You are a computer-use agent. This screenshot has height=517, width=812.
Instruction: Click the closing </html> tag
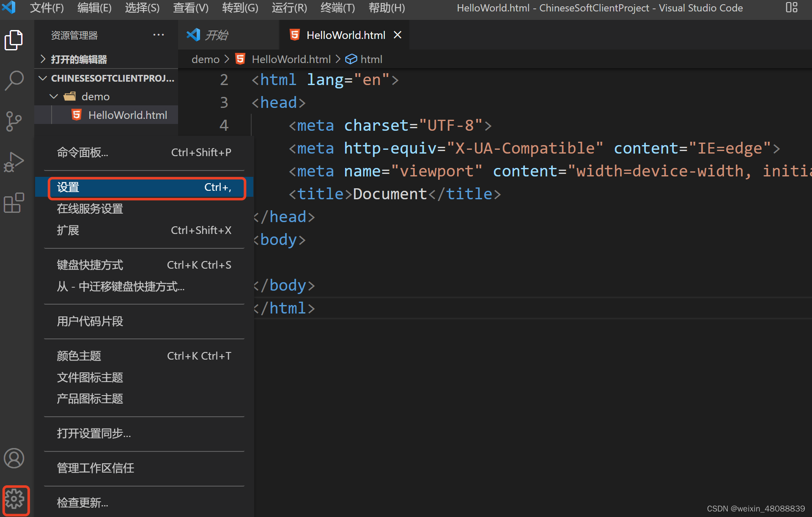(x=284, y=308)
